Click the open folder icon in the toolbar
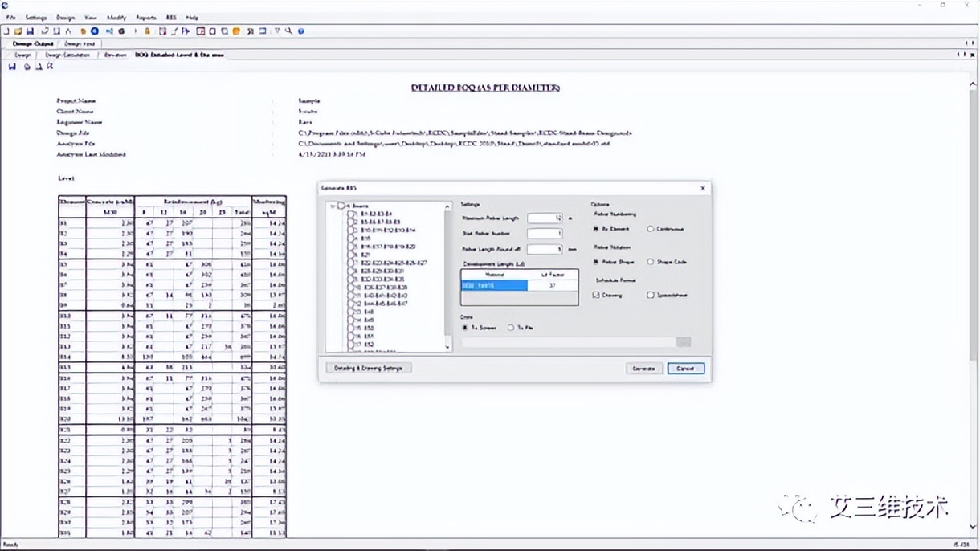 [18, 31]
